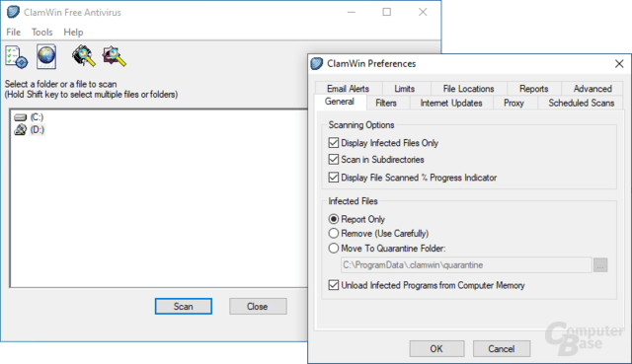Open the Preferences toolbar icon in ClamWin
Viewport: 632px width, 364px height.
click(16, 56)
